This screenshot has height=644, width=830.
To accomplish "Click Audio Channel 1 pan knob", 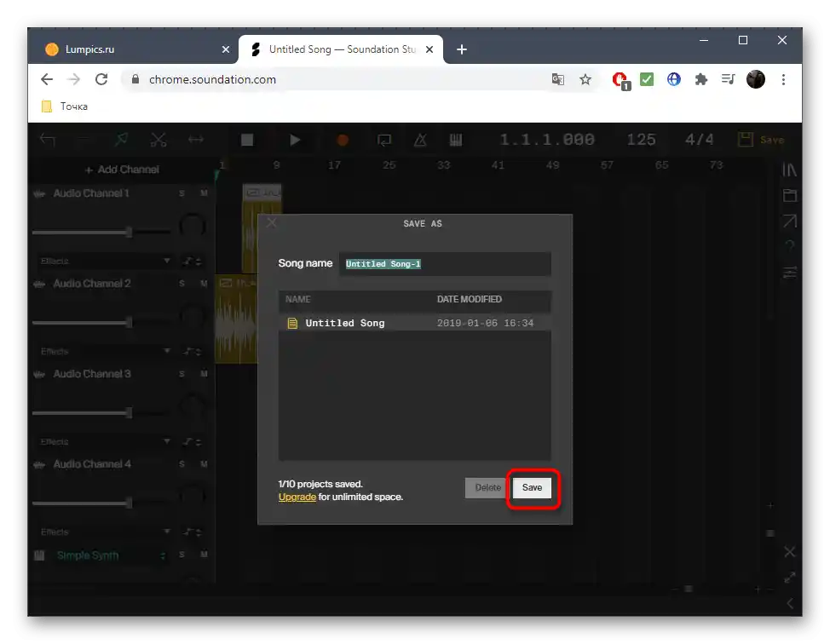I will (x=192, y=226).
